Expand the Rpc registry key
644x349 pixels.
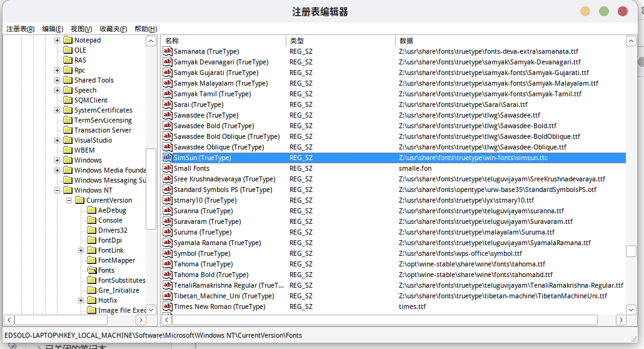(57, 70)
